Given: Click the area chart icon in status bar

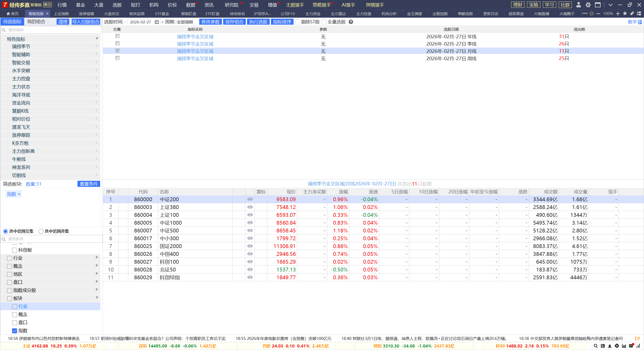Looking at the screenshot, I should (x=624, y=346).
